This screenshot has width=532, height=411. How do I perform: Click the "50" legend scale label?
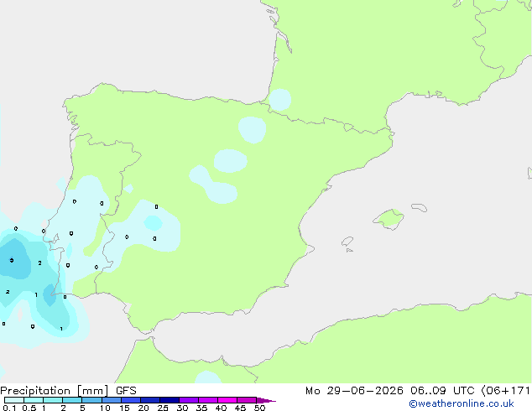click(x=259, y=408)
